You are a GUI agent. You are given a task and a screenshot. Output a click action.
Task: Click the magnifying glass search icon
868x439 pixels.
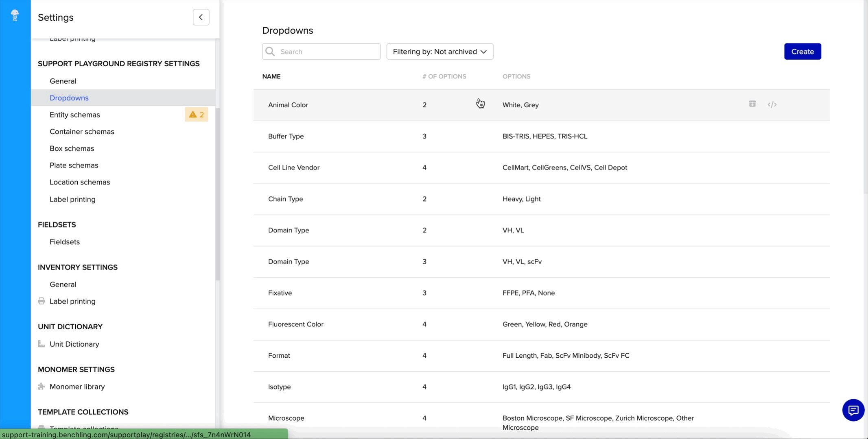pos(270,52)
